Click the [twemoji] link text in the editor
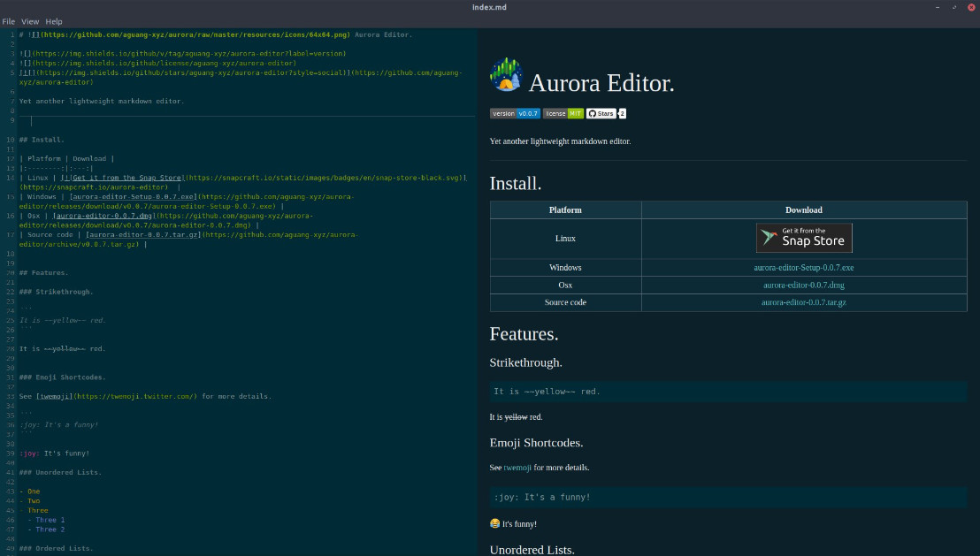This screenshot has height=556, width=980. pos(54,396)
